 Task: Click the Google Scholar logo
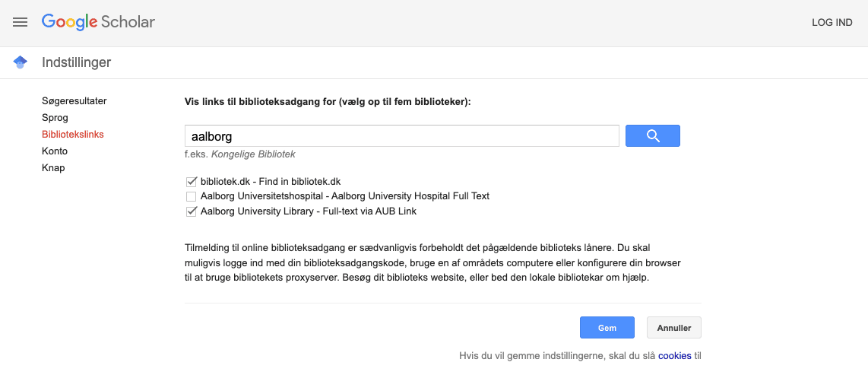98,22
